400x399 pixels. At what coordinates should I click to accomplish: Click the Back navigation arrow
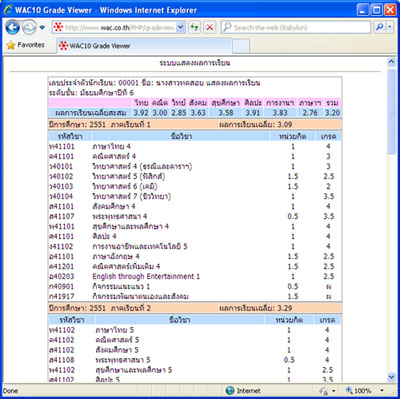tap(12, 28)
